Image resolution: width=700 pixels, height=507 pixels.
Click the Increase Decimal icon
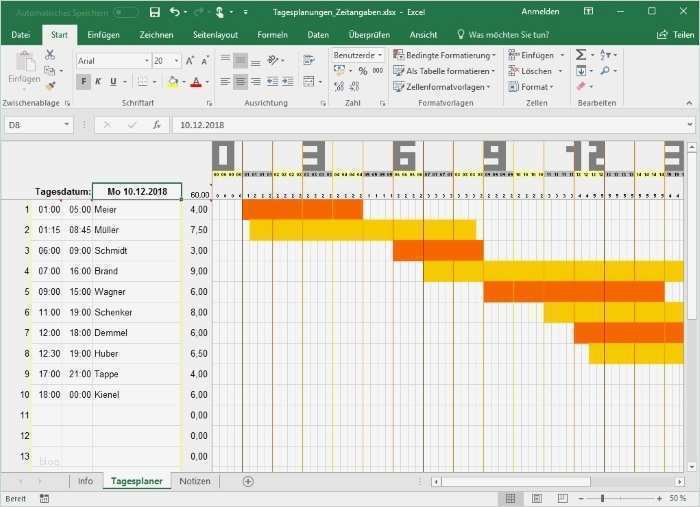tap(339, 86)
